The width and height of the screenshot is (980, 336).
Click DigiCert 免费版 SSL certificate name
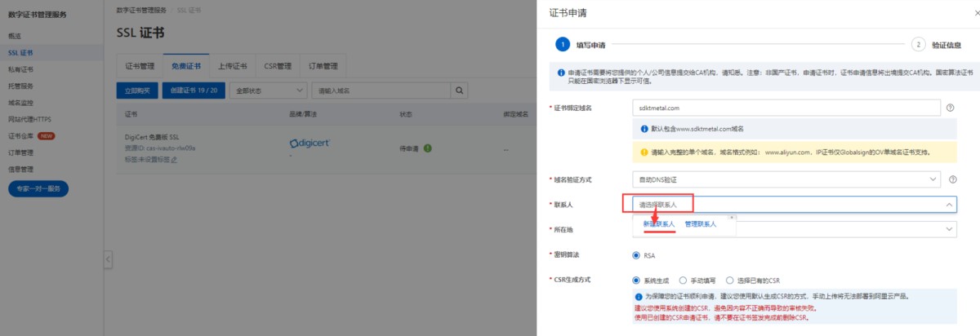[x=152, y=138]
